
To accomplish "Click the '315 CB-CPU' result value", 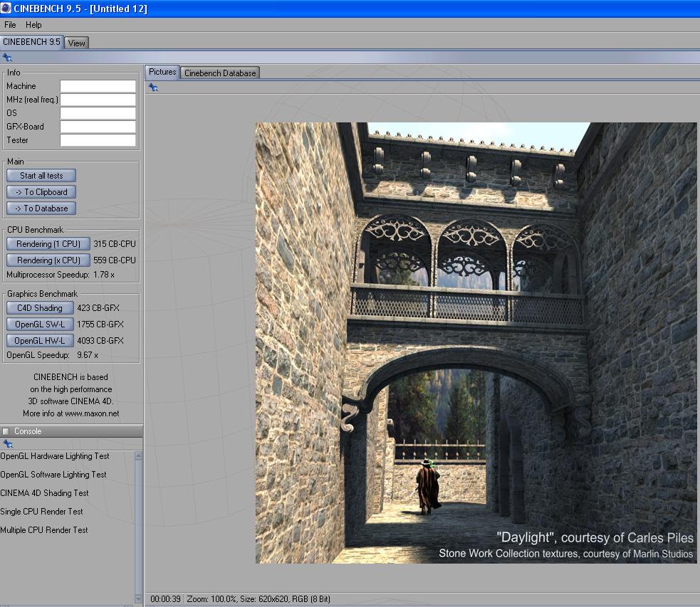I will (x=115, y=244).
